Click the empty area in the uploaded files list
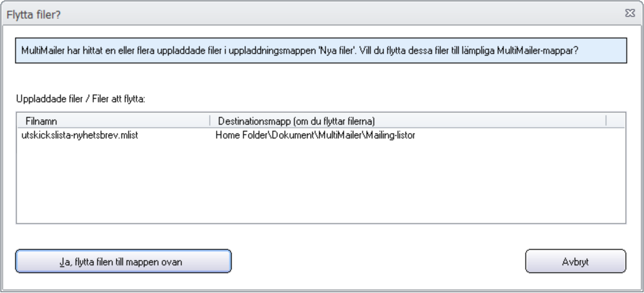This screenshot has width=644, height=293. point(320,181)
